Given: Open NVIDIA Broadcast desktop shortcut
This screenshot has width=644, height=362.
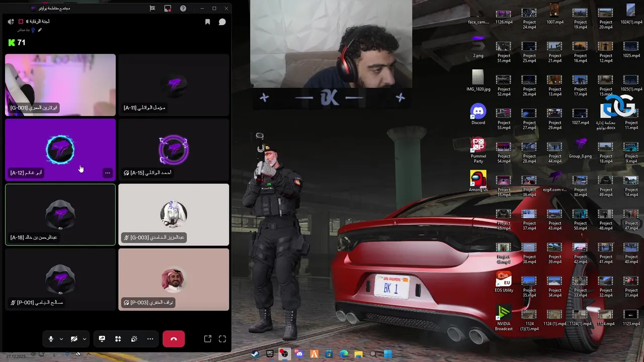Looking at the screenshot, I should [x=504, y=318].
